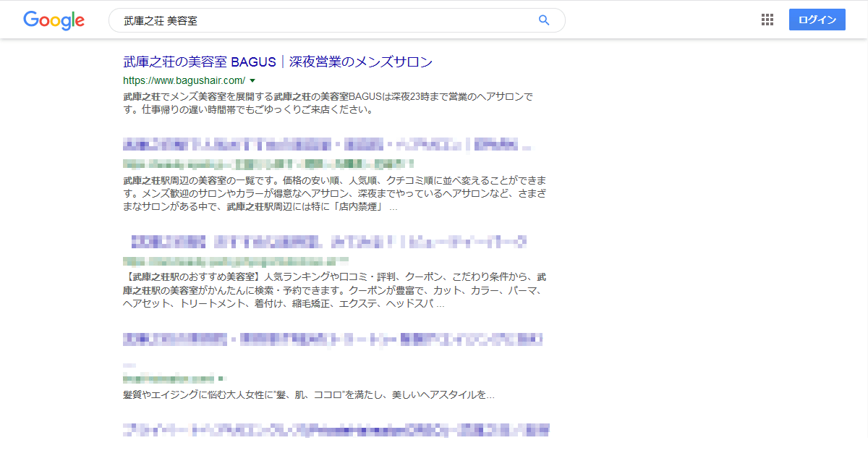Click the Google logo
The height and width of the screenshot is (456, 868).
click(54, 20)
